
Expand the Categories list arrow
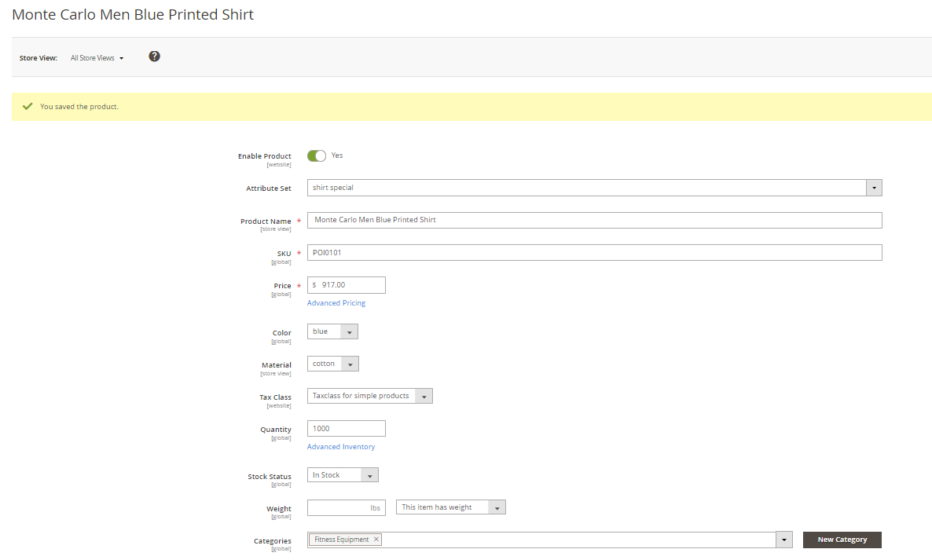tap(783, 540)
